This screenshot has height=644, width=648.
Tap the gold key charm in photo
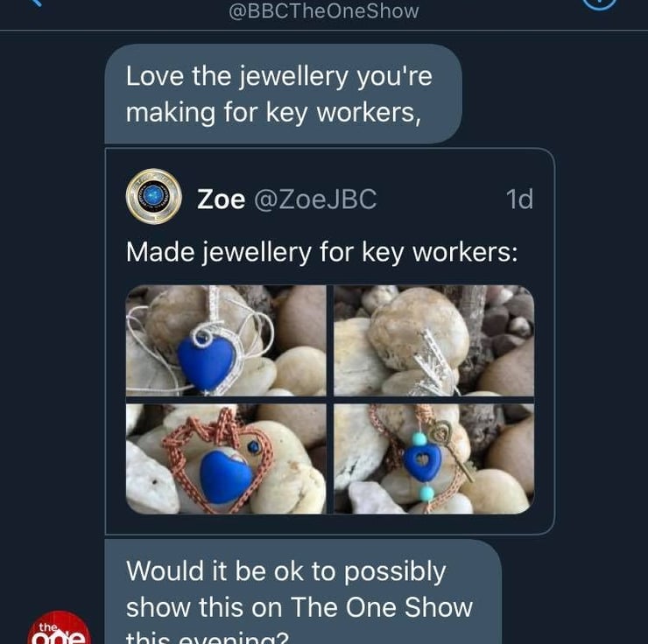click(x=453, y=449)
